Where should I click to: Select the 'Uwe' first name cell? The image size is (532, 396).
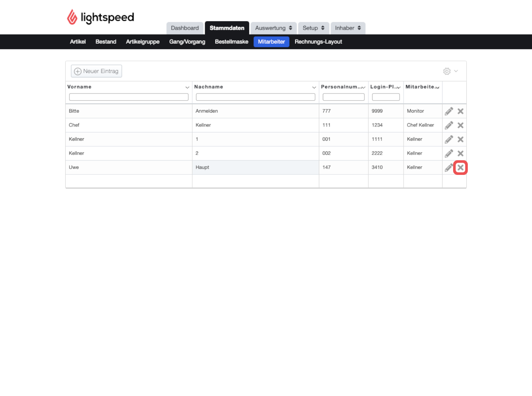129,167
